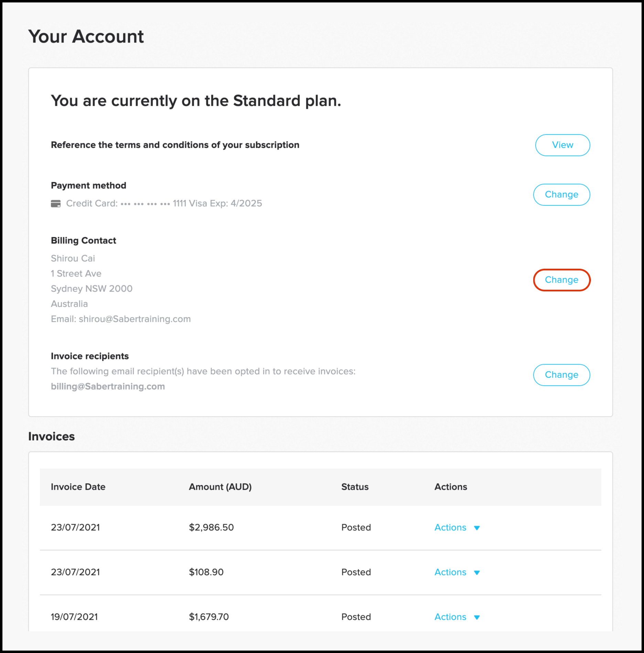Click the Status column header

(355, 487)
